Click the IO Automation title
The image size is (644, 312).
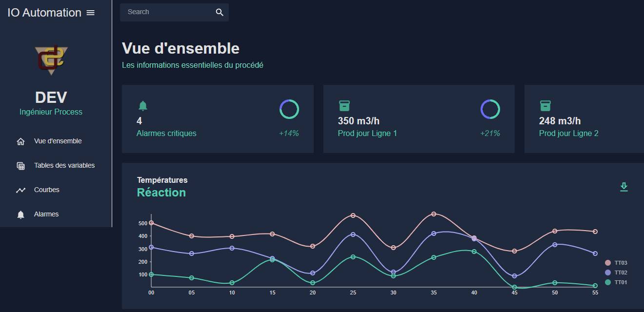tap(44, 13)
